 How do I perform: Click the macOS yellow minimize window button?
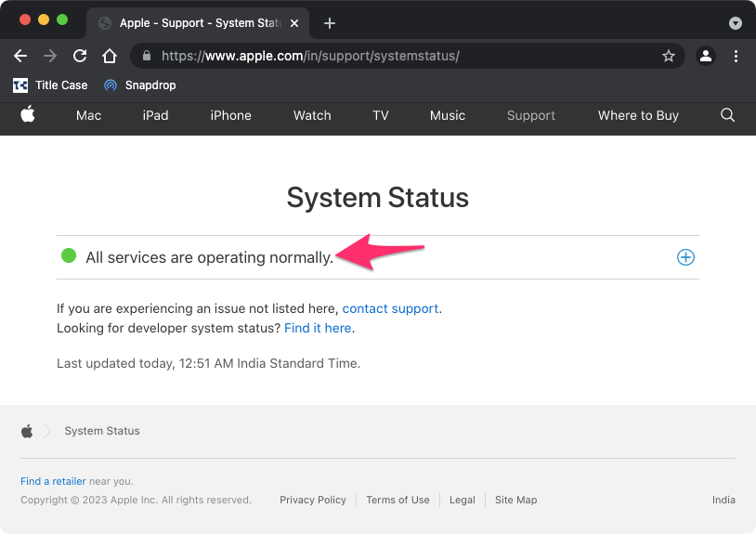point(44,20)
